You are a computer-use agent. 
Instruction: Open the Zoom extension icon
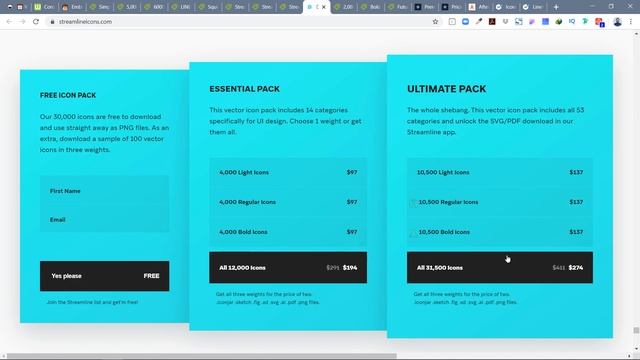pyautogui.click(x=465, y=22)
